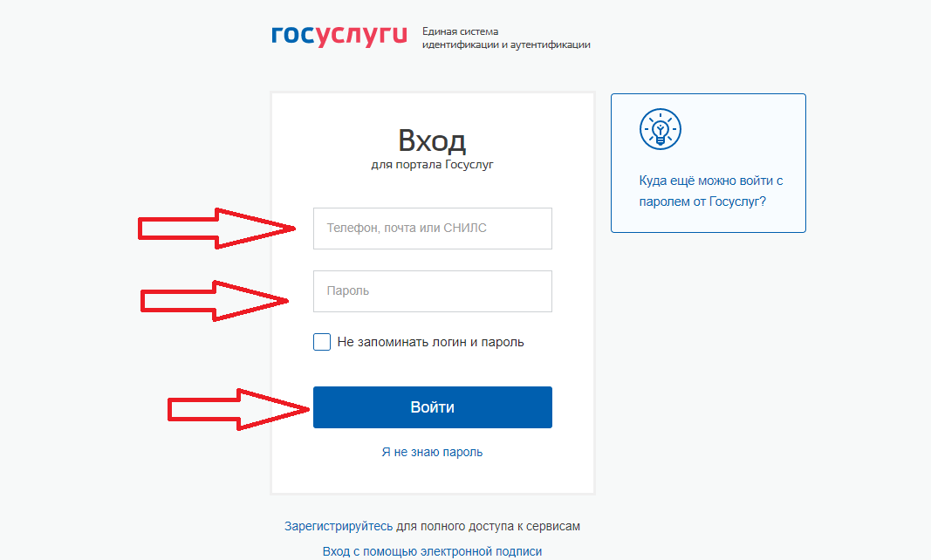Follow the Зарегистрируйтесь link

339,526
